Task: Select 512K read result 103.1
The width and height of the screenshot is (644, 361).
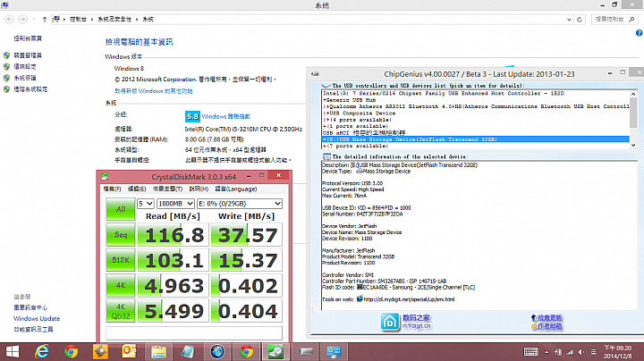Action: point(173,260)
